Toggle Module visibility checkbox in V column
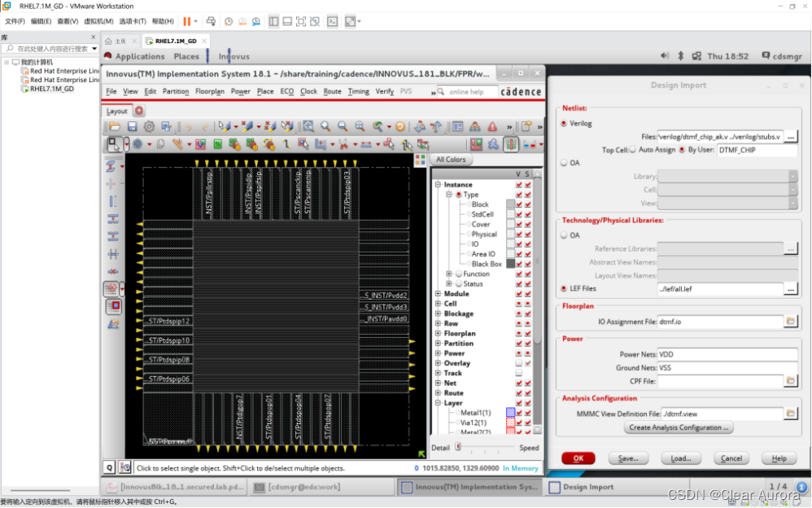 (x=519, y=294)
